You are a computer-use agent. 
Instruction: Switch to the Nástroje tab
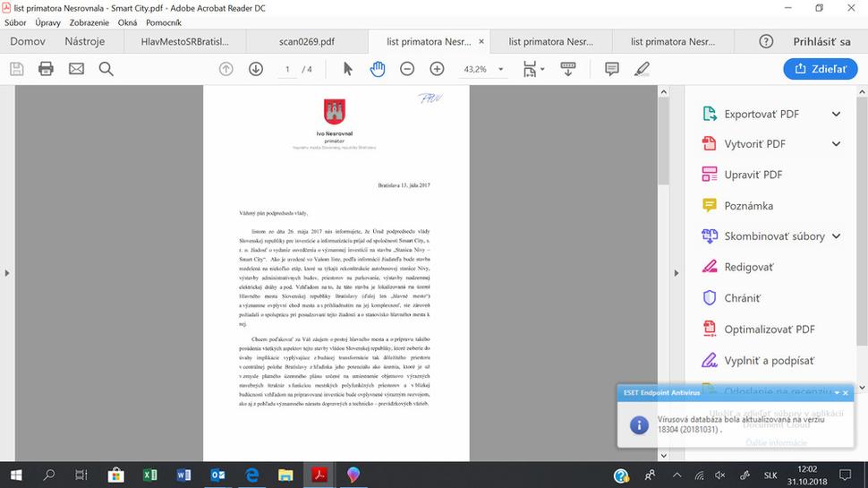pos(85,41)
